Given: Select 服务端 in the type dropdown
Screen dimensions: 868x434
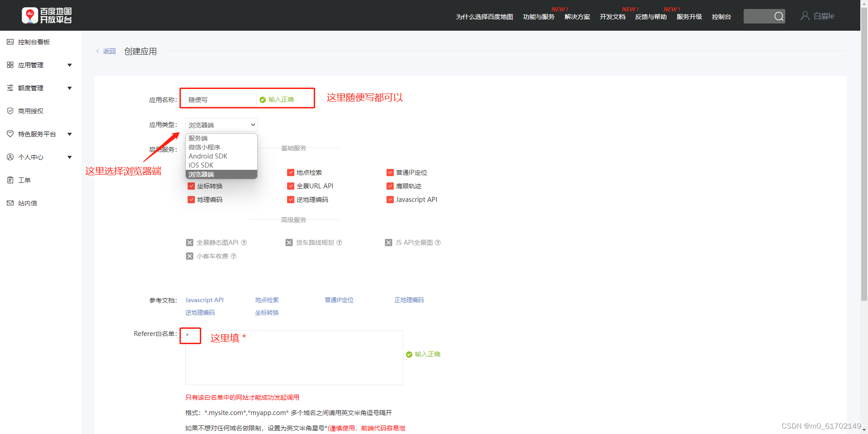Looking at the screenshot, I should [x=222, y=138].
